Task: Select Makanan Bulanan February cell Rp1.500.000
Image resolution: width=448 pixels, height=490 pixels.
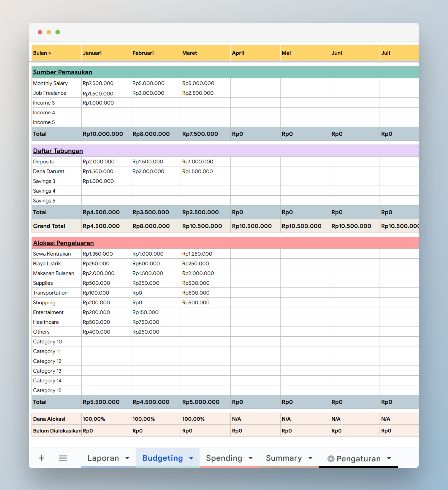Action: (156, 273)
